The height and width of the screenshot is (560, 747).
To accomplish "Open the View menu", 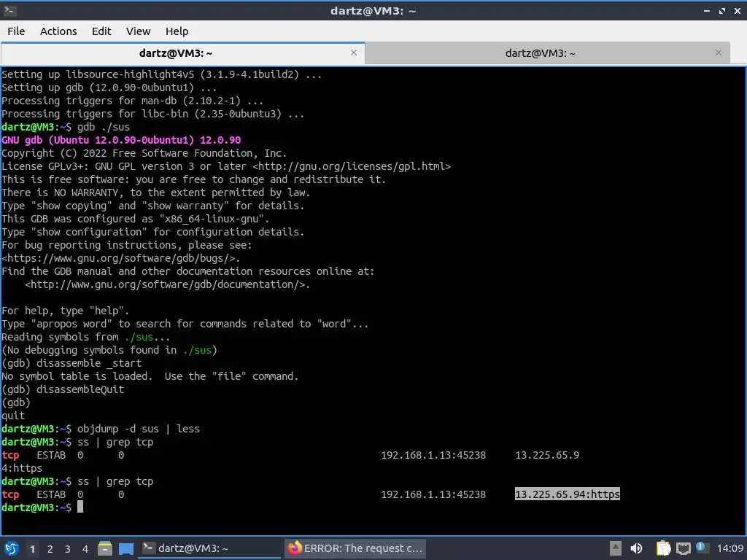I will (x=138, y=31).
